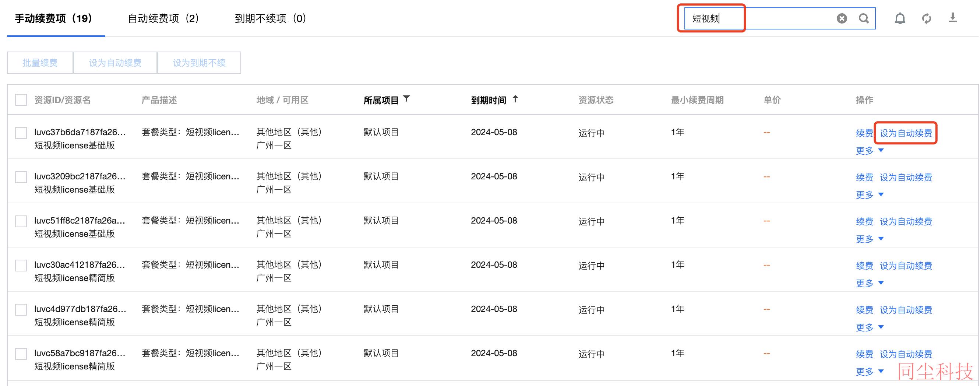Click resource ID luvc58a7bc9187fa26…

(80, 353)
